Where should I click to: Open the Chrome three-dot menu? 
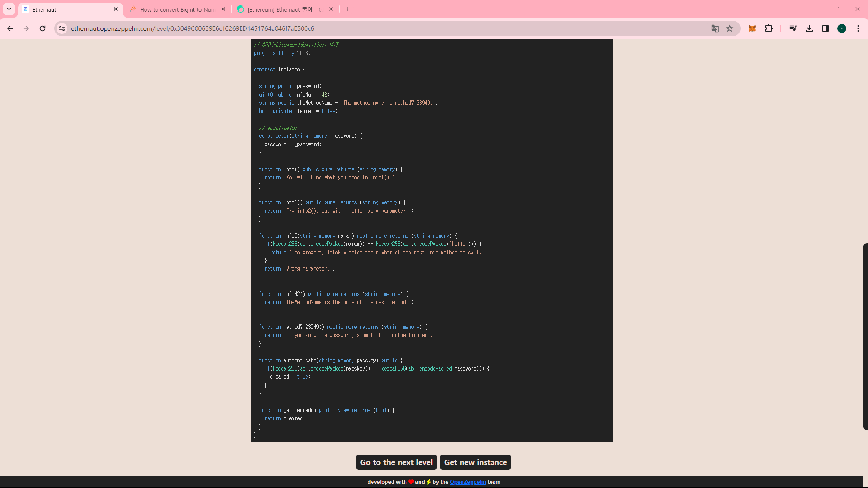tap(858, 28)
